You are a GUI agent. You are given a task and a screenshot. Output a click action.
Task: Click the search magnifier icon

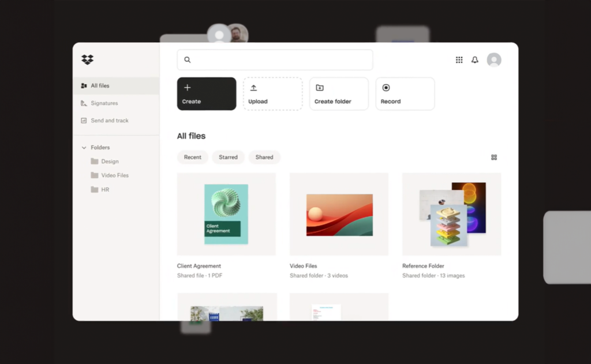pos(188,59)
